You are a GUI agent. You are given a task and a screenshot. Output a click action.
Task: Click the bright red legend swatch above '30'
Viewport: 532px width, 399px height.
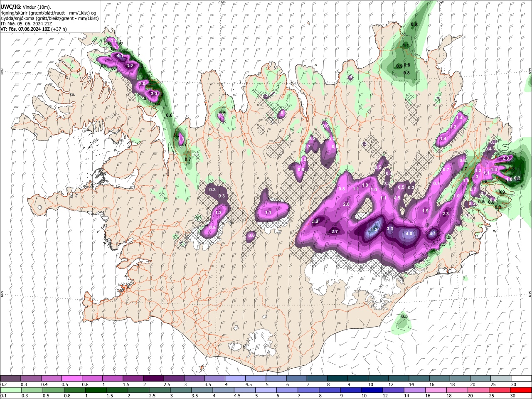coord(520,390)
